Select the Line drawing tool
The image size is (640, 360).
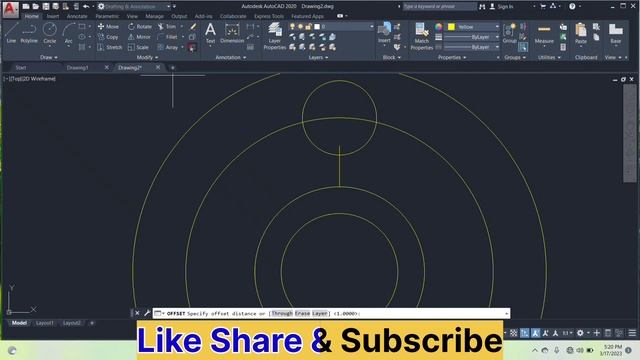11,33
